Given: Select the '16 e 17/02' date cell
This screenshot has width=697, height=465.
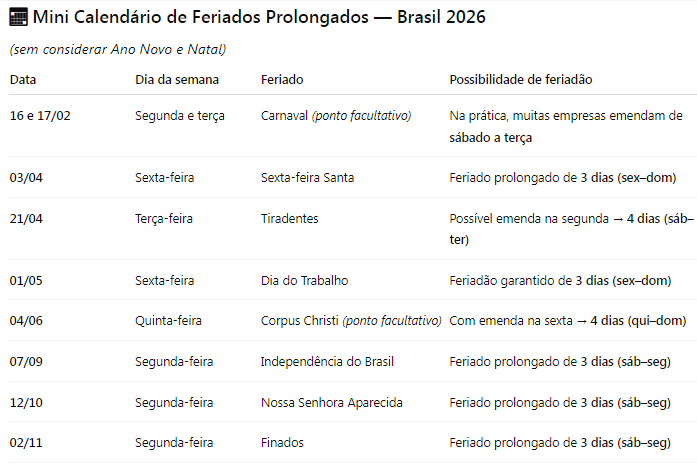Looking at the screenshot, I should click(x=40, y=116).
